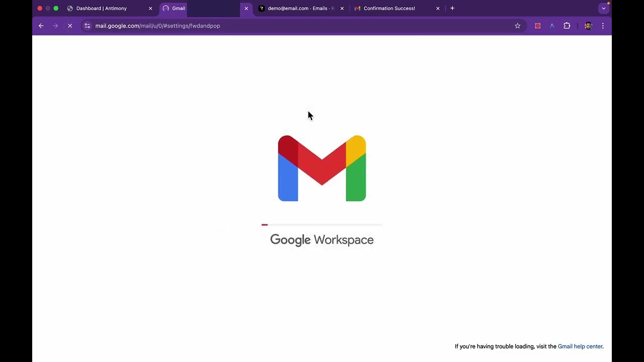Open a new browser tab
The height and width of the screenshot is (362, 644).
click(452, 8)
